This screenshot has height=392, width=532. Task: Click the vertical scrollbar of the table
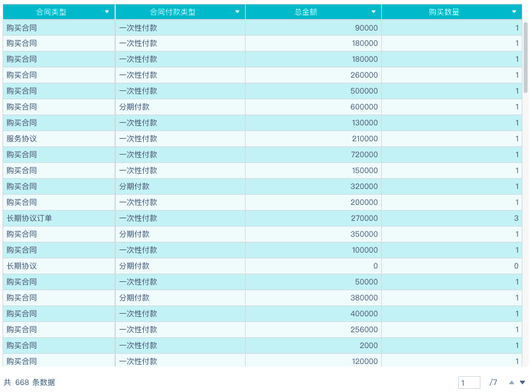point(526,57)
